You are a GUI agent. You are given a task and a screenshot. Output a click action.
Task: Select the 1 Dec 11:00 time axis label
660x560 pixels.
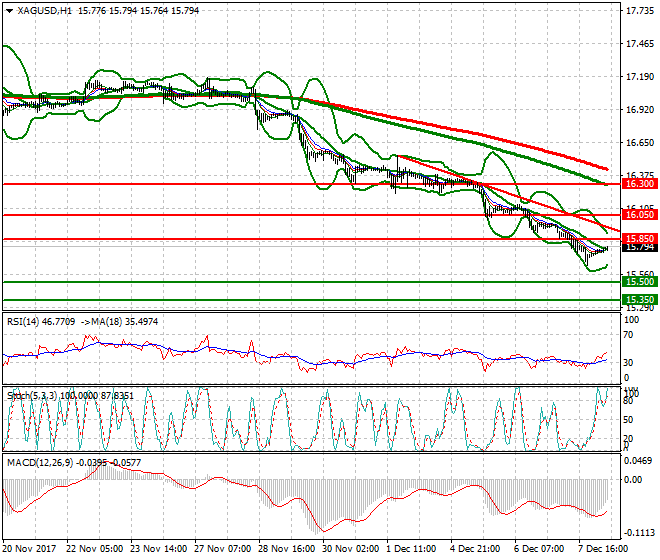[x=411, y=549]
